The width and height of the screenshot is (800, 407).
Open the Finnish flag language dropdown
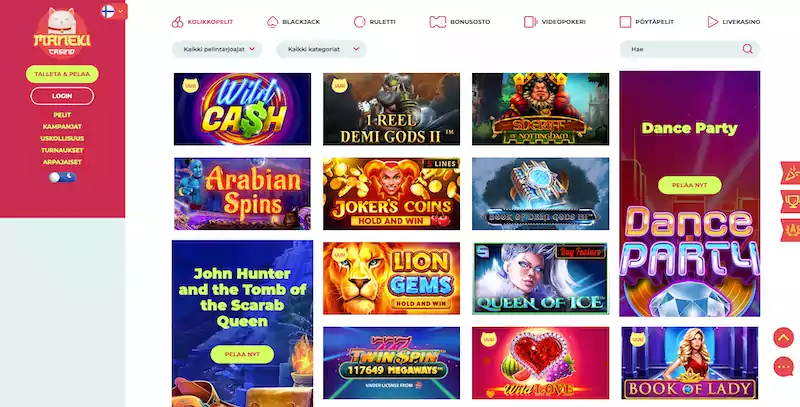[x=114, y=11]
